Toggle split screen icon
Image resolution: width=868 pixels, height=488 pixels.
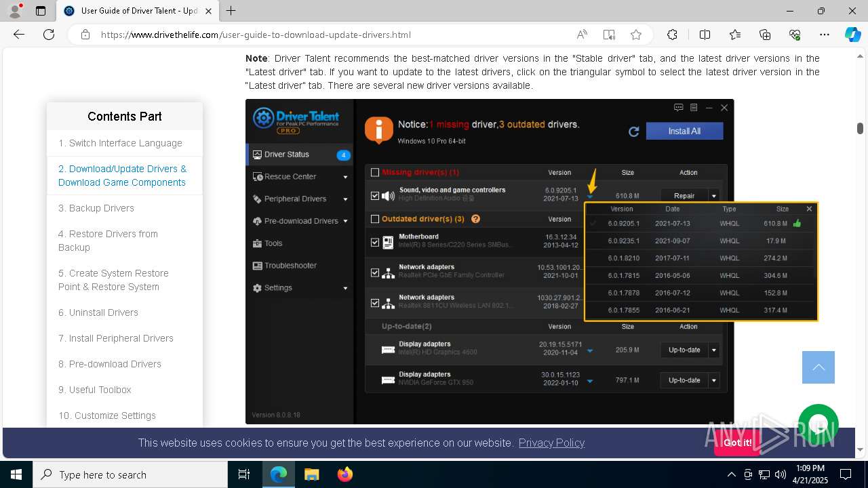pyautogui.click(x=705, y=35)
